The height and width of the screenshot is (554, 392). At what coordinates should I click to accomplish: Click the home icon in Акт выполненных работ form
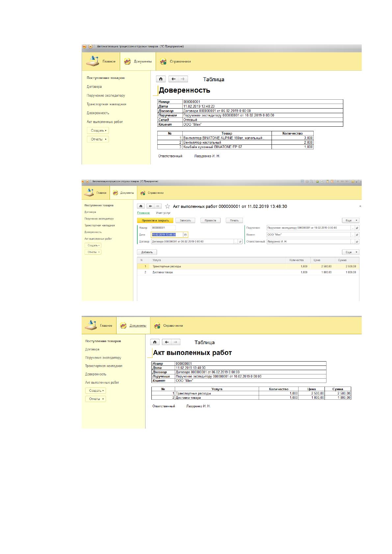coord(141,206)
